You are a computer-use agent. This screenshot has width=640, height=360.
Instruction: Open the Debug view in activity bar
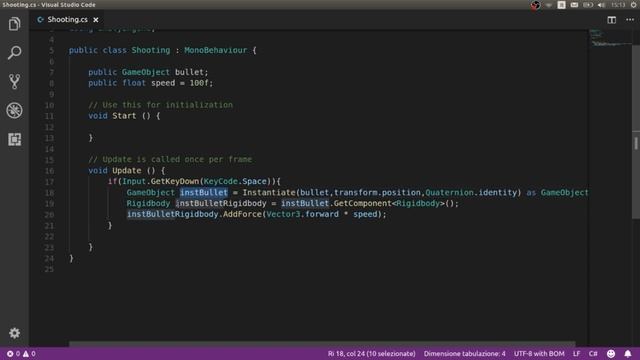click(x=14, y=110)
